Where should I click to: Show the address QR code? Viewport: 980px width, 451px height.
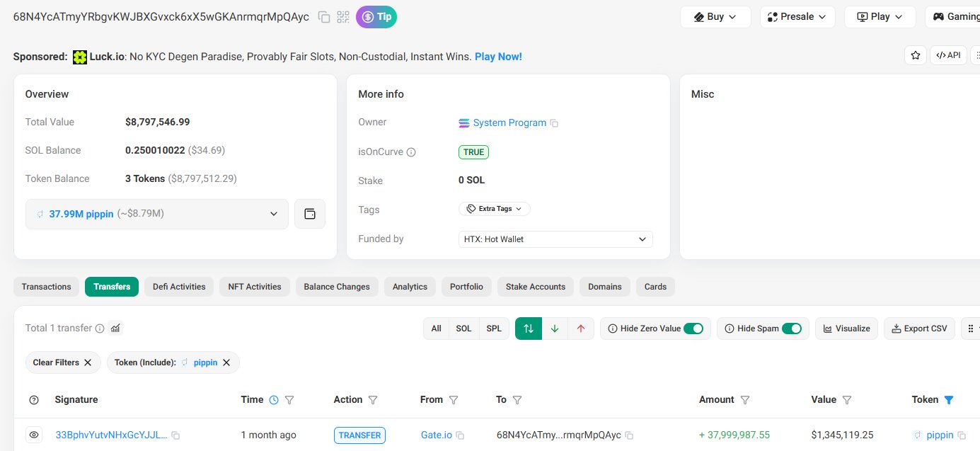tap(343, 17)
